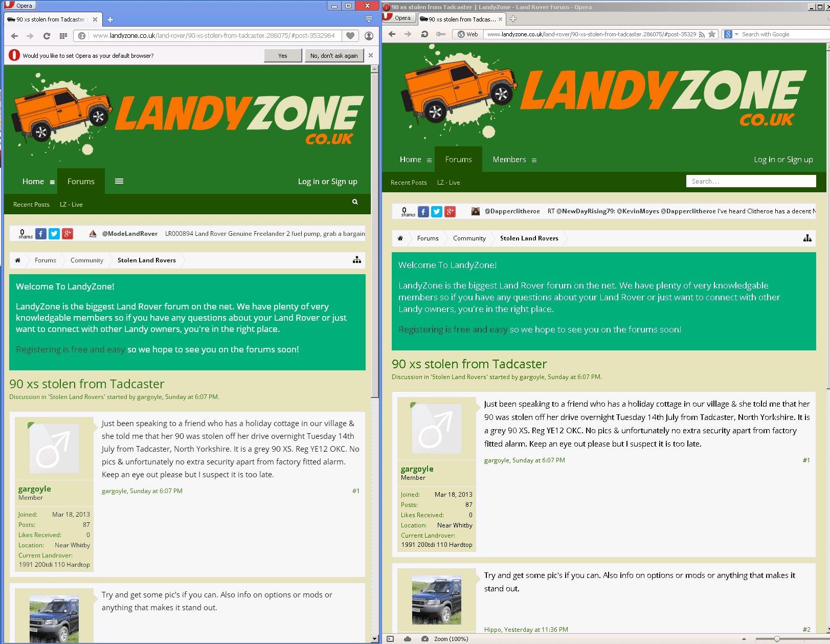Open sitemap tree icon in left breadcrumb bar
This screenshot has width=830, height=644.
coord(357,260)
